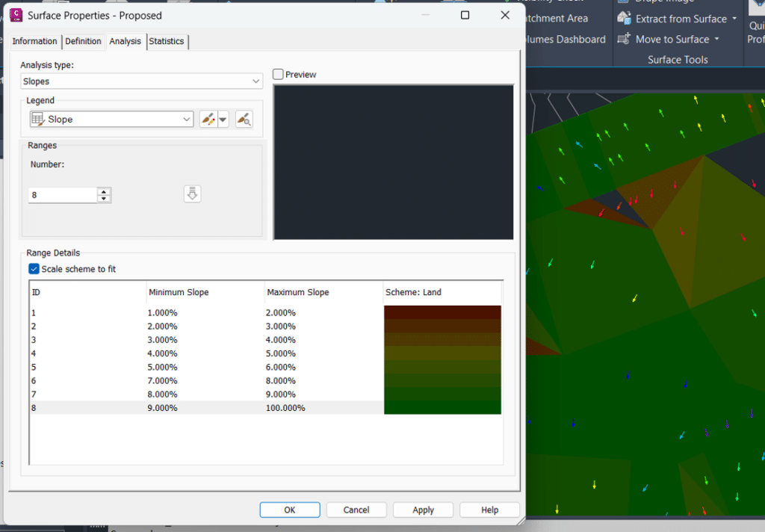The height and width of the screenshot is (532, 765).
Task: Click minimum slope 4.000% in row 4
Action: (x=162, y=353)
